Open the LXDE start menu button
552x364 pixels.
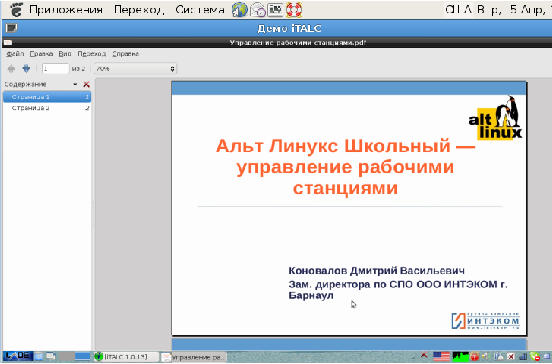click(x=18, y=356)
